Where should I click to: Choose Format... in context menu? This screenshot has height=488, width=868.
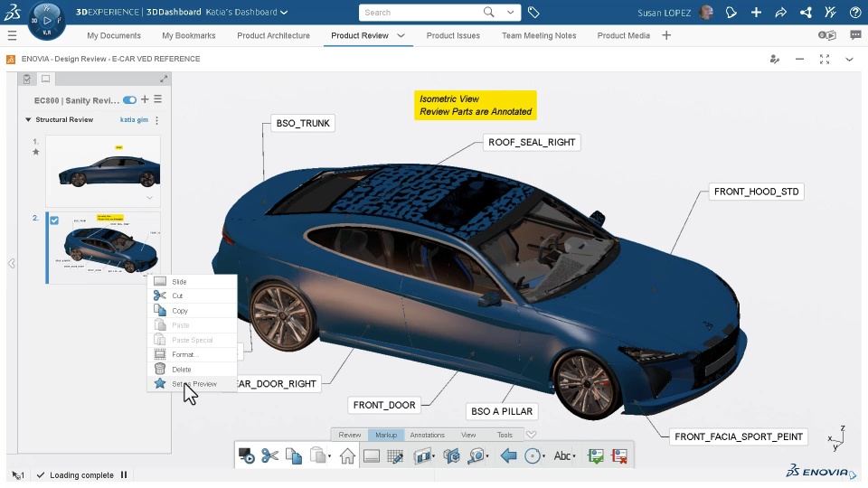coord(192,354)
